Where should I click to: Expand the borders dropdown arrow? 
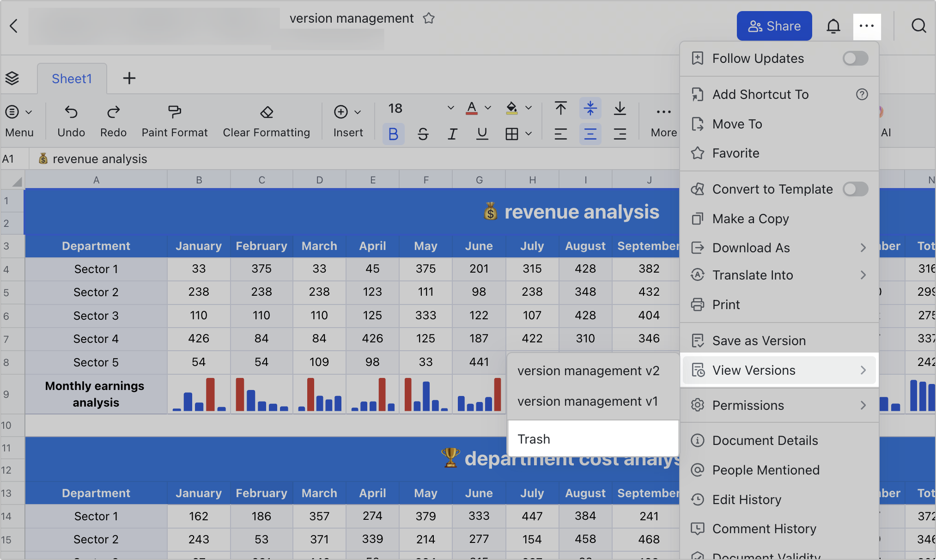tap(529, 134)
